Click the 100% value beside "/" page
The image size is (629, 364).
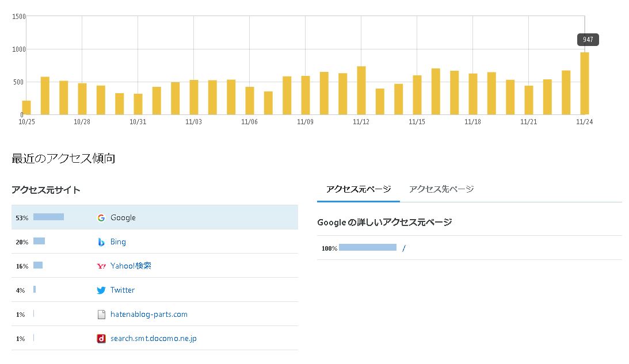click(329, 248)
